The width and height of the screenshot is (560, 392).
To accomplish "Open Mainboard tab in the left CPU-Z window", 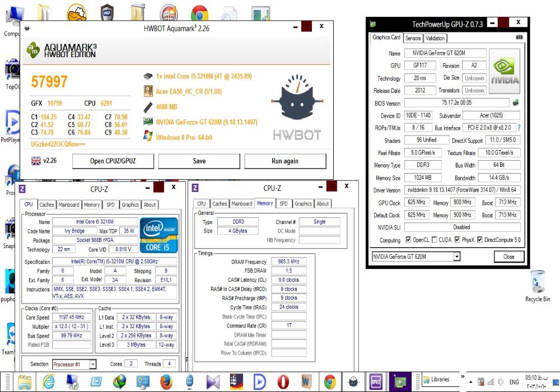I will tap(68, 204).
